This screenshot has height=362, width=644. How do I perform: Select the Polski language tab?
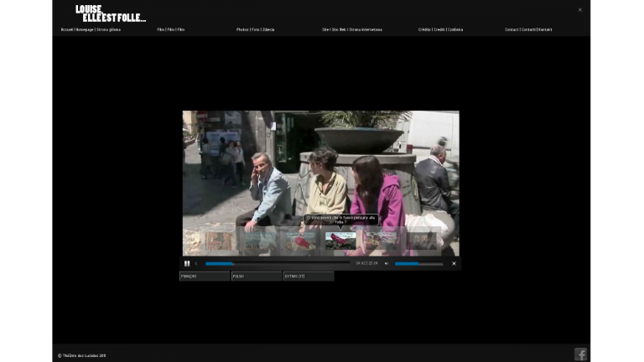click(x=257, y=276)
